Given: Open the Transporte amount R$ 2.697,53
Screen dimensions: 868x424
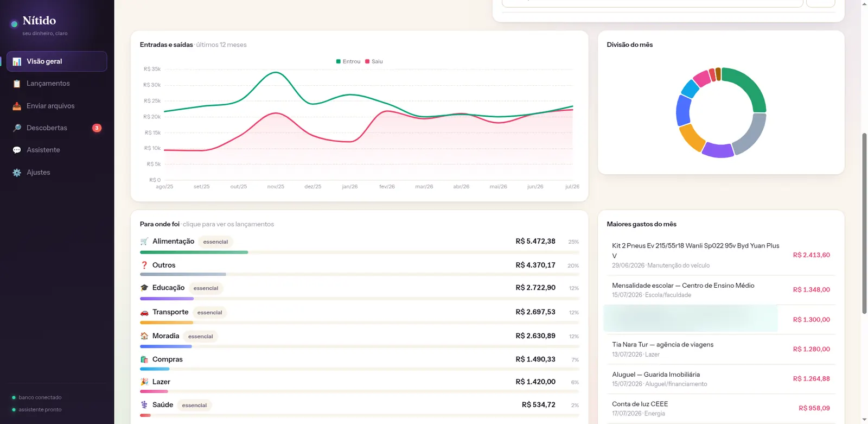Looking at the screenshot, I should point(535,312).
